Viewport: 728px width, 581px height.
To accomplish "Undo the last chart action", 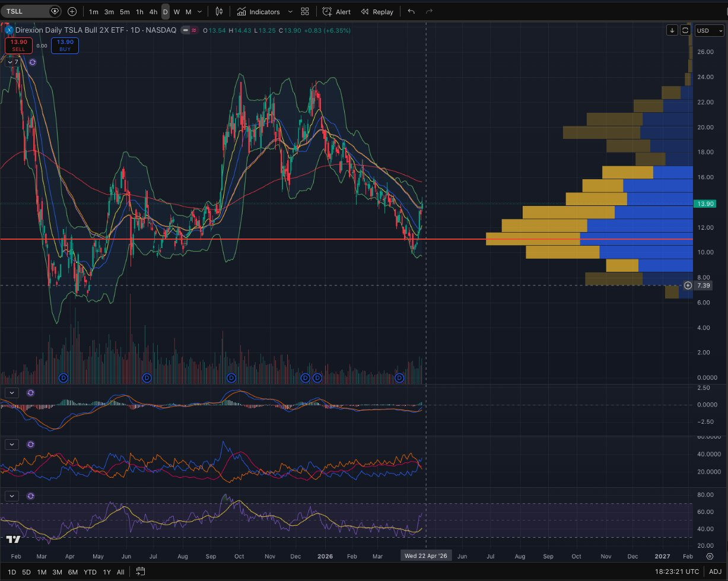I will click(411, 12).
